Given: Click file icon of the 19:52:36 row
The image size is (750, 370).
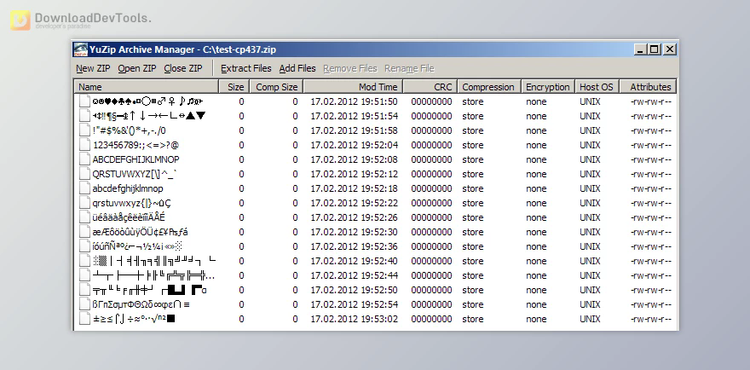Looking at the screenshot, I should tap(85, 246).
